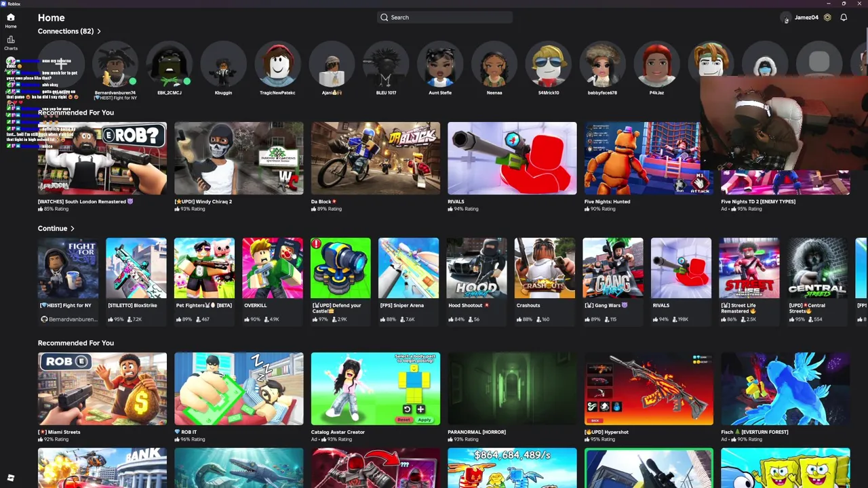
Task: Open the BANK heist thumbnail in bottom row
Action: 102,468
